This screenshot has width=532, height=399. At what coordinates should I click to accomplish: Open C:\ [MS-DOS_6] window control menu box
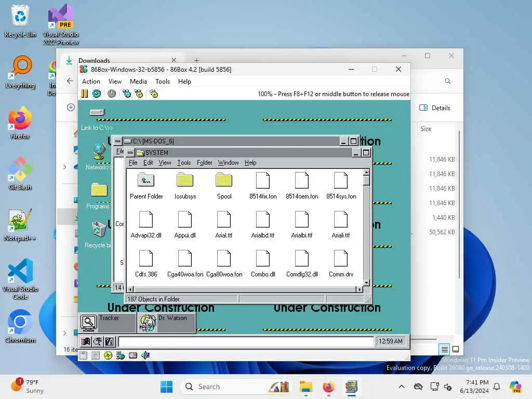[x=117, y=141]
